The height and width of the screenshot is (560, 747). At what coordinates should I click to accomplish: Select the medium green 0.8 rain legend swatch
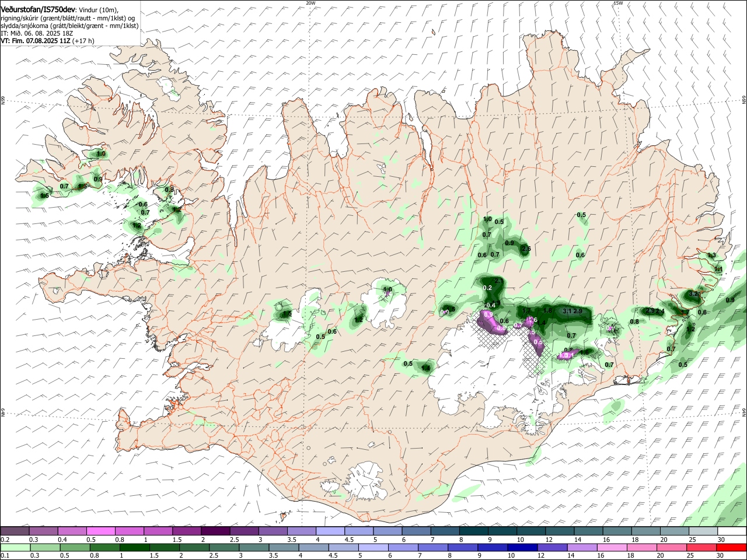point(105,547)
